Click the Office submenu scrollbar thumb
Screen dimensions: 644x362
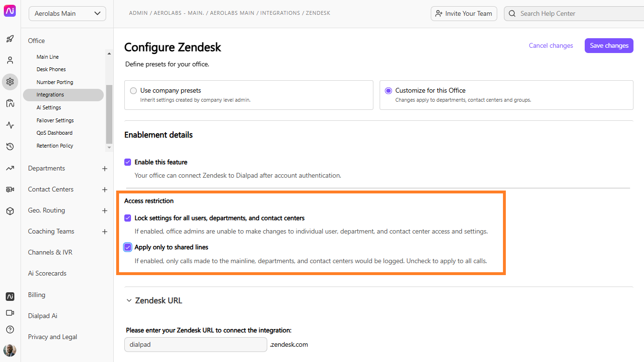pyautogui.click(x=109, y=114)
